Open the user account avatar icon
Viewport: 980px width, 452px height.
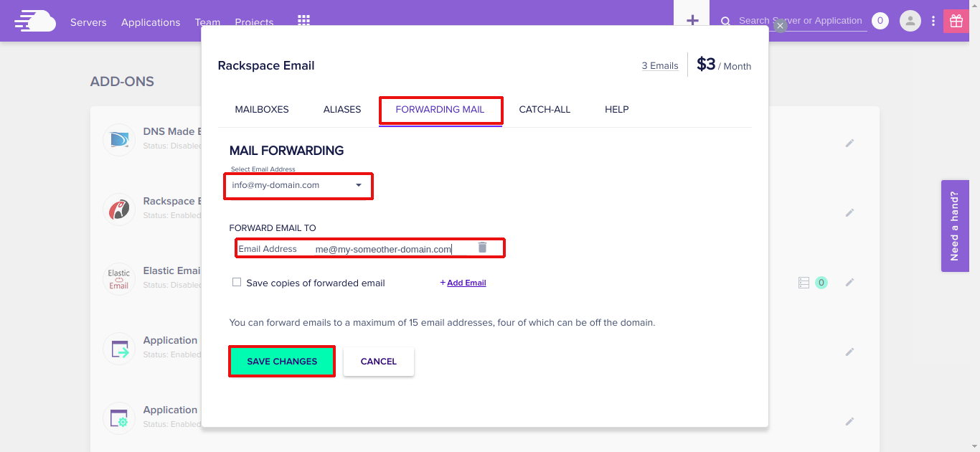(x=910, y=21)
